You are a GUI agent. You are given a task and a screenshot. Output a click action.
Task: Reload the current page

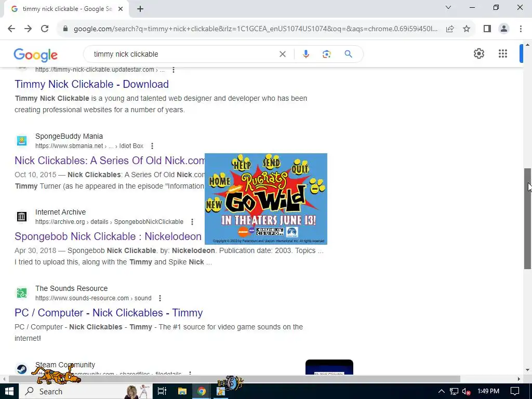[x=45, y=29]
